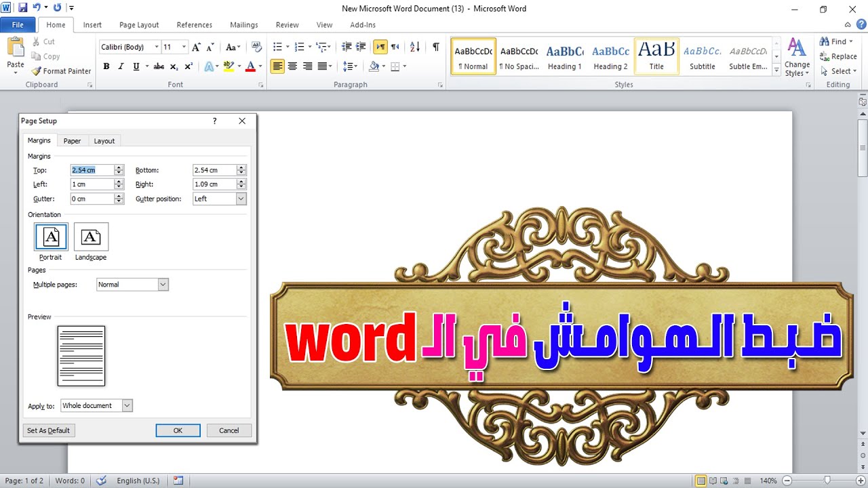
Task: Click the macro record icon in status bar
Action: (178, 481)
